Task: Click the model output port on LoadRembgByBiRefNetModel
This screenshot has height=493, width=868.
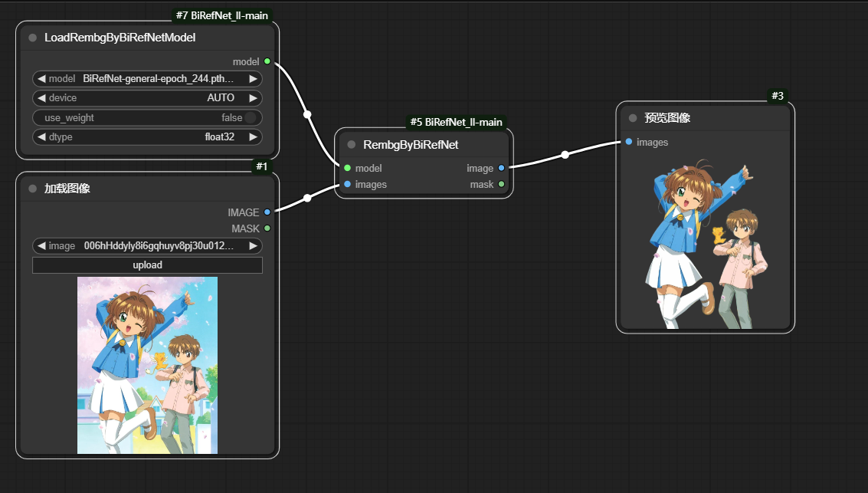Action: point(267,61)
